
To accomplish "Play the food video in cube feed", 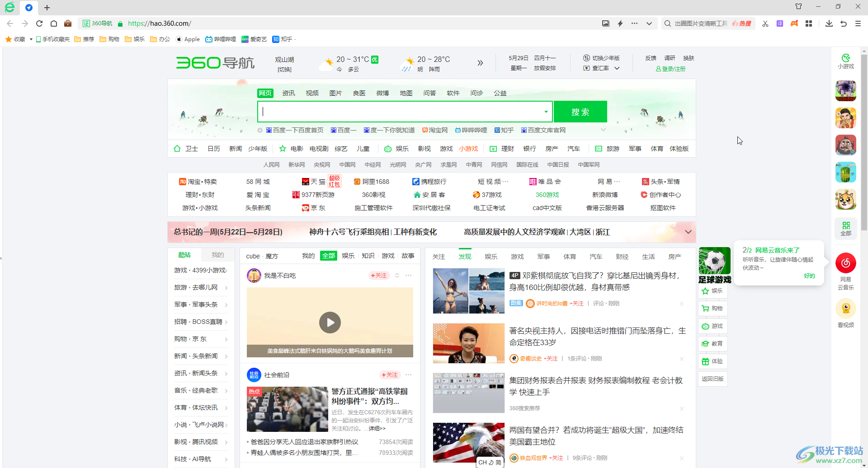I will click(330, 323).
